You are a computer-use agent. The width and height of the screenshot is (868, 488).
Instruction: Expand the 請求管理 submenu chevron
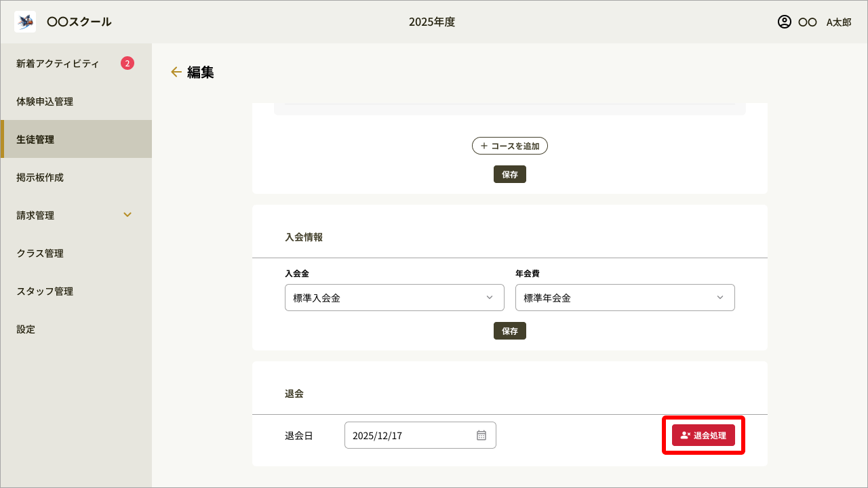pos(127,215)
